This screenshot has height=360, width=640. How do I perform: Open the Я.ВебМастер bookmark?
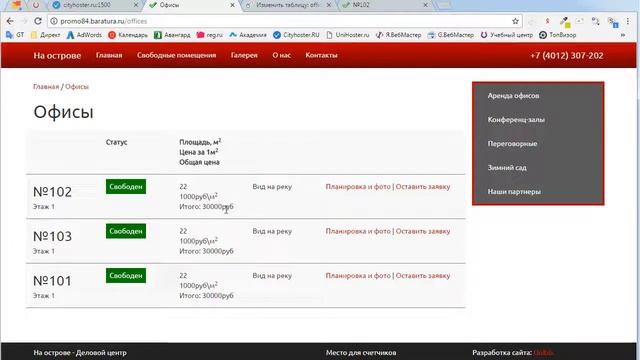pyautogui.click(x=398, y=35)
